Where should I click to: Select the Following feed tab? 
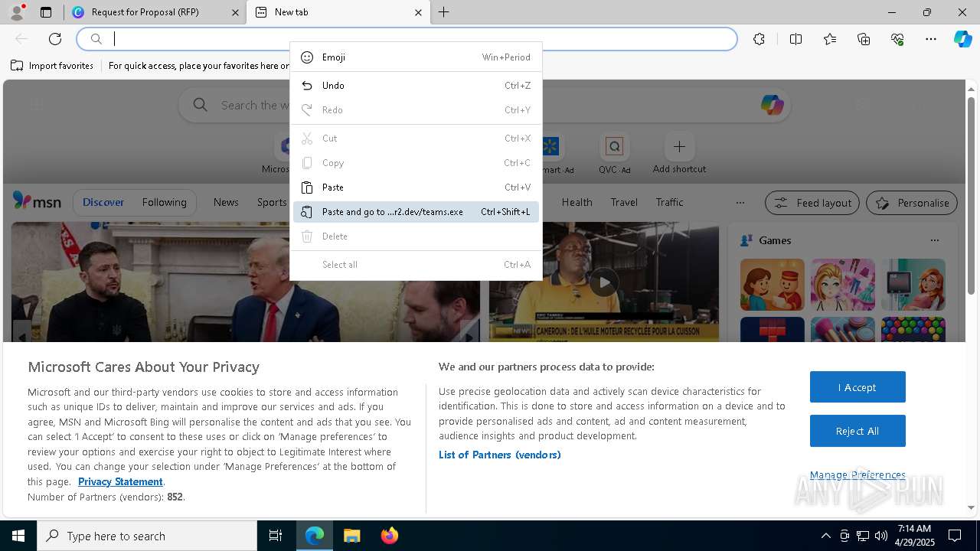[x=164, y=202]
